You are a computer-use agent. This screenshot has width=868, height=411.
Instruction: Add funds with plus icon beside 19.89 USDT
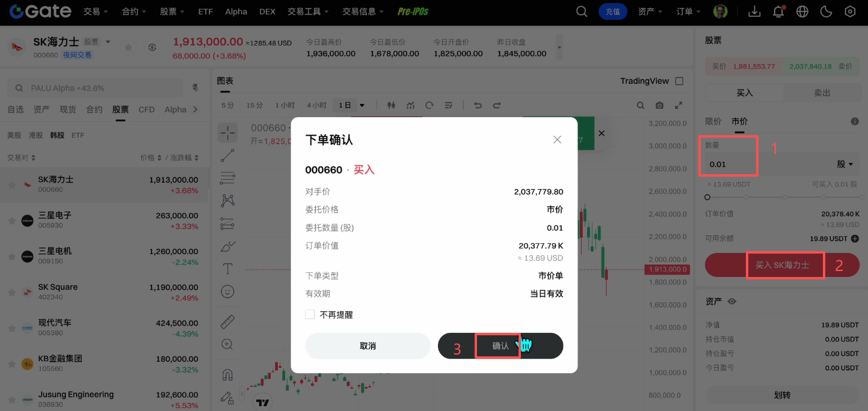point(855,239)
